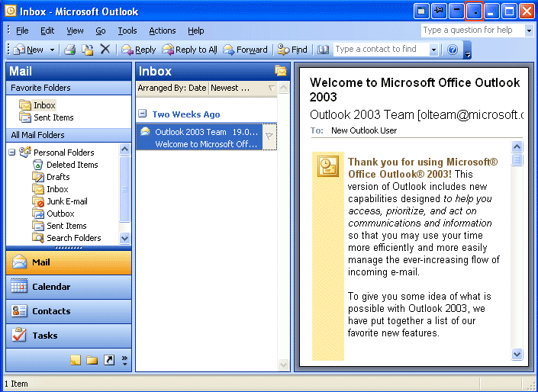Screen dimensions: 538x392
Task: Open the Address Book icon
Action: point(323,50)
